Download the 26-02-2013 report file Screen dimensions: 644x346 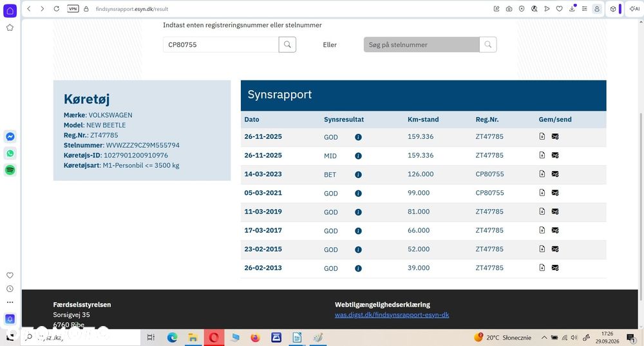[x=542, y=268]
